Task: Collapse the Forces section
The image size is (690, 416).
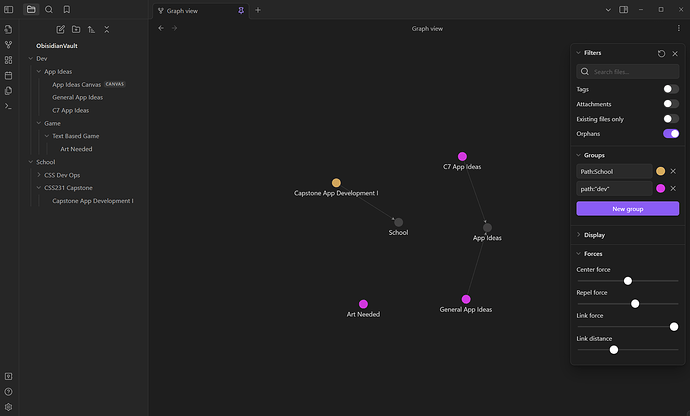Action: pyautogui.click(x=593, y=253)
